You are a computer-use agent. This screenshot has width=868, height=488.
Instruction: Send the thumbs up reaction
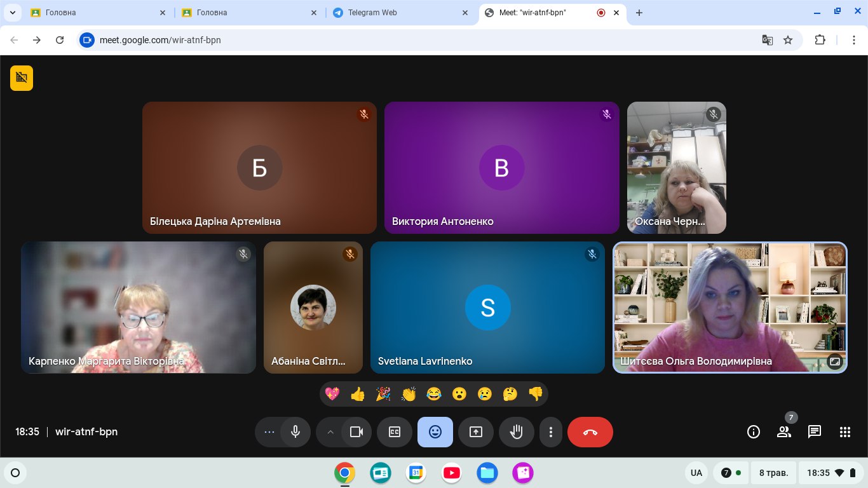(358, 394)
